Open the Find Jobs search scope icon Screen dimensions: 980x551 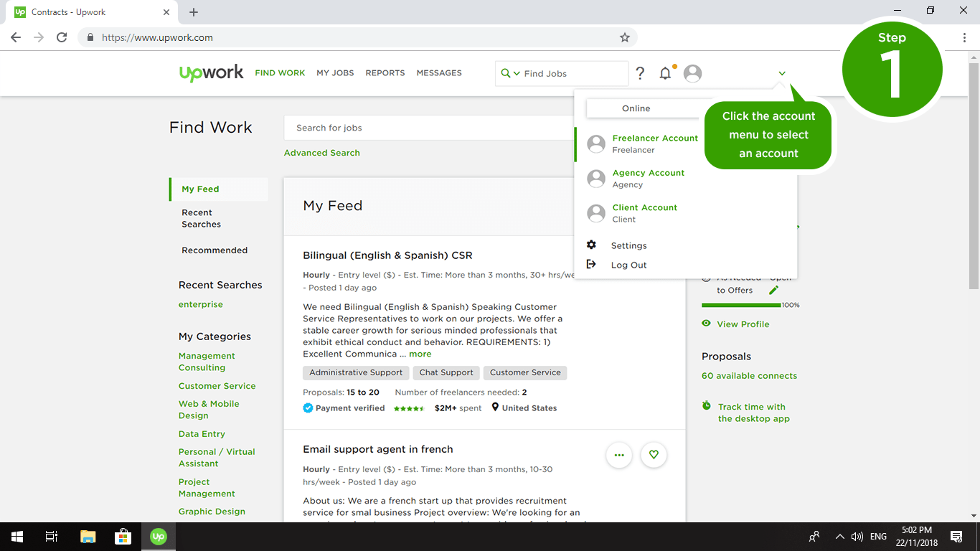point(506,73)
